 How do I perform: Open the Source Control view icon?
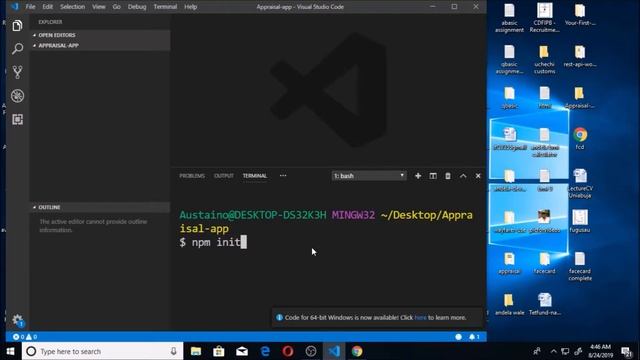tap(17, 72)
